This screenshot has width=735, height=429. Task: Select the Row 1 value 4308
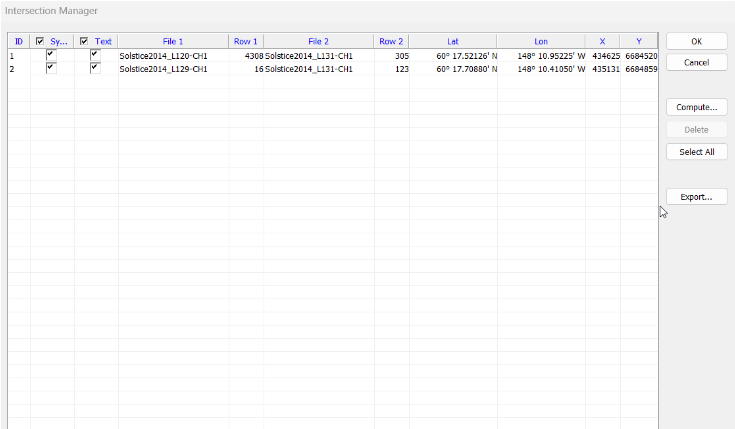[x=246, y=56]
